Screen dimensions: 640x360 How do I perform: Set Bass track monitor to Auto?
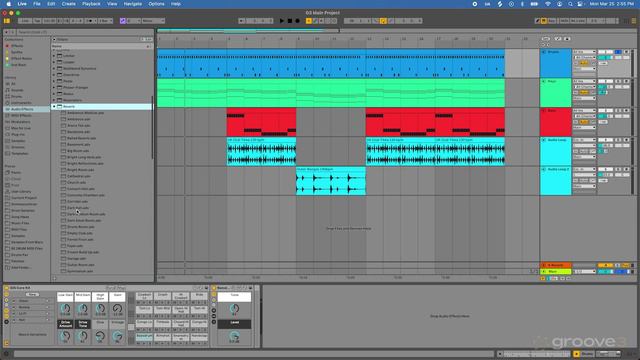click(584, 122)
